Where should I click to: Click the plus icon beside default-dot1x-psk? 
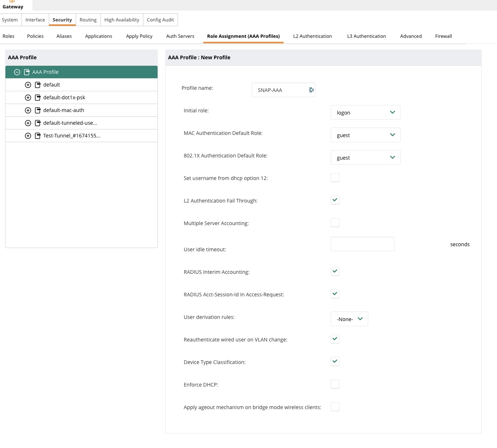coord(28,97)
